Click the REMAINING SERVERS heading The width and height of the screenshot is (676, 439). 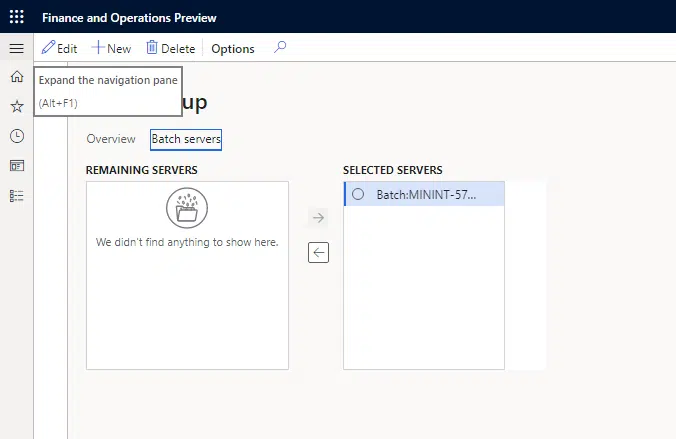(141, 170)
